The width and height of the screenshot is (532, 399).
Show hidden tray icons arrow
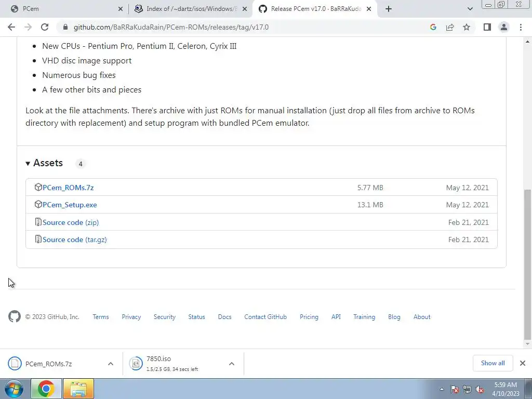(x=442, y=389)
